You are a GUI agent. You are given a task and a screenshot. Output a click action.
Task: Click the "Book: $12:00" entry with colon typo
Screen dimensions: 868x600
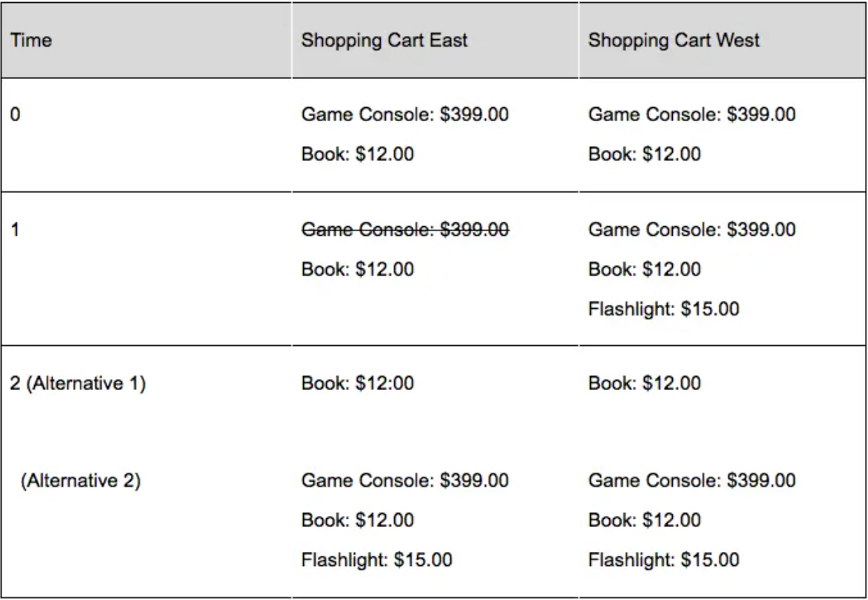pyautogui.click(x=357, y=383)
